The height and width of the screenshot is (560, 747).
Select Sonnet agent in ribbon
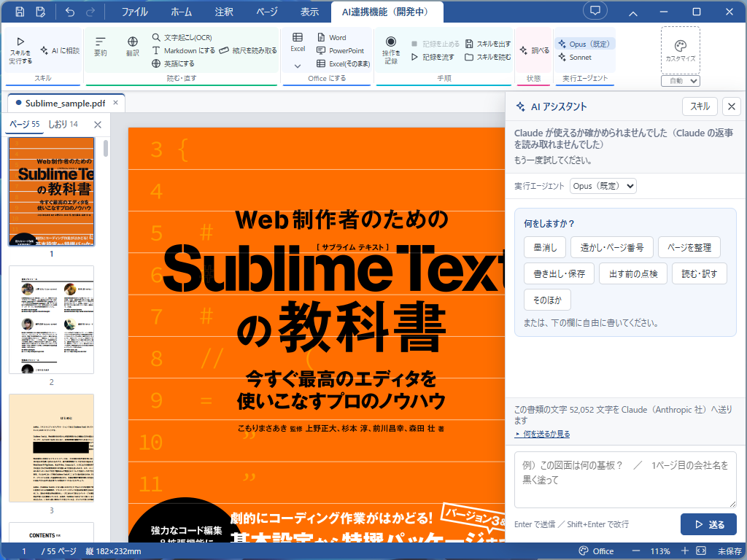tap(575, 57)
